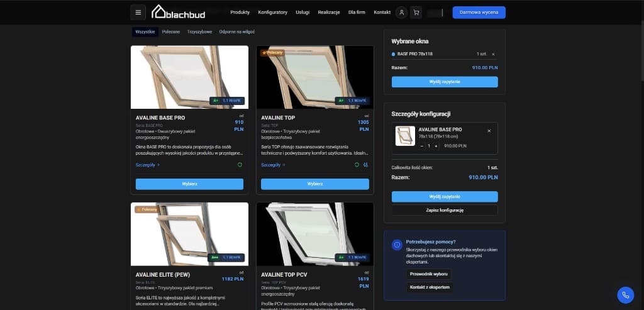This screenshot has width=644, height=310.
Task: Click Darmowa wycena button
Action: pyautogui.click(x=479, y=13)
